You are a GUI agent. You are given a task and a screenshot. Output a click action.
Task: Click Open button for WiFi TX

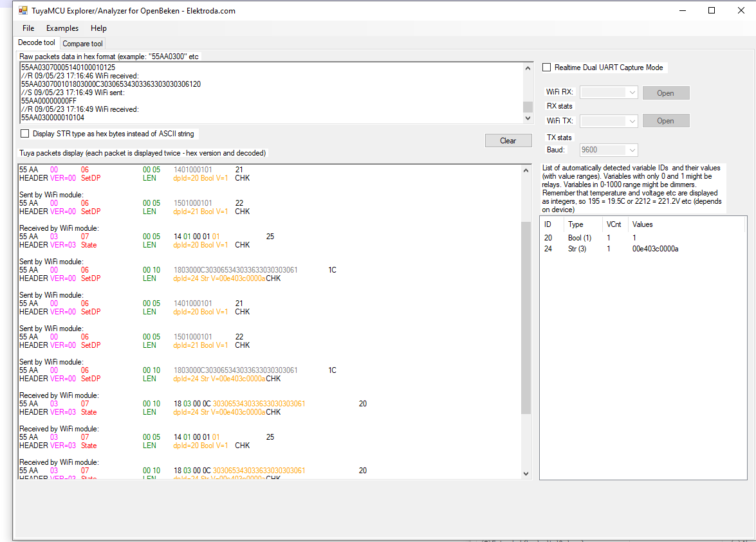tap(666, 121)
